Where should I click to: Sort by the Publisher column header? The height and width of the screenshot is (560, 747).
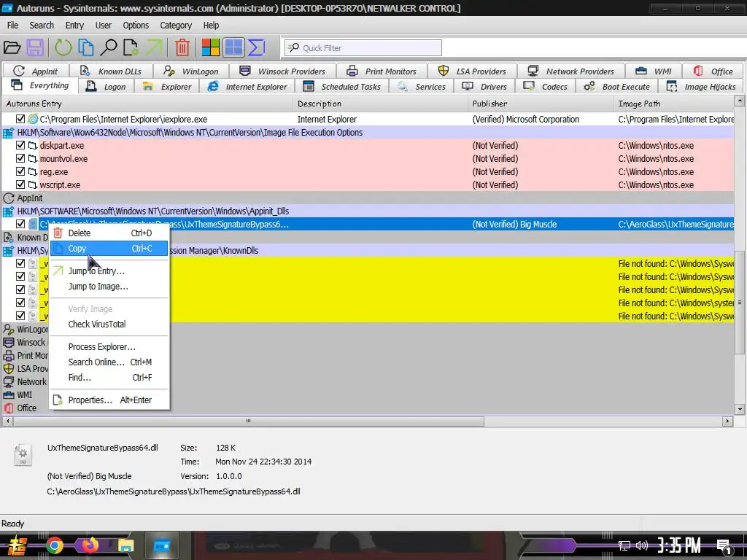coord(541,104)
